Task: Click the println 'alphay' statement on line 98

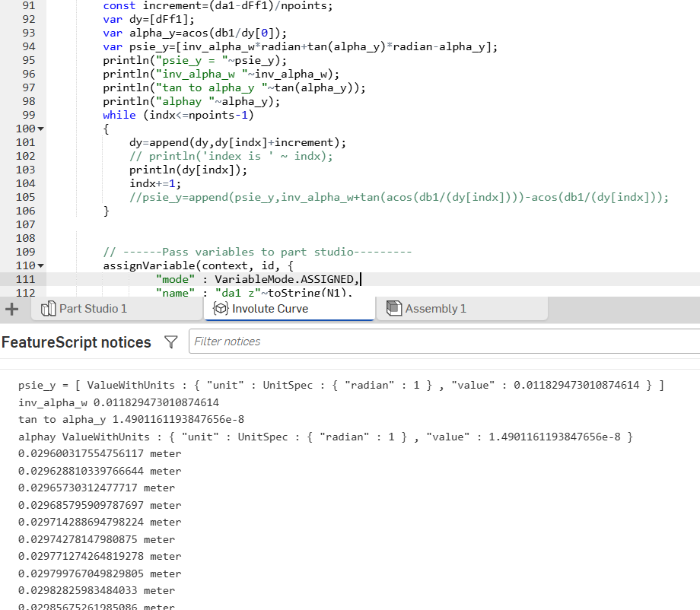Action: pyautogui.click(x=192, y=102)
